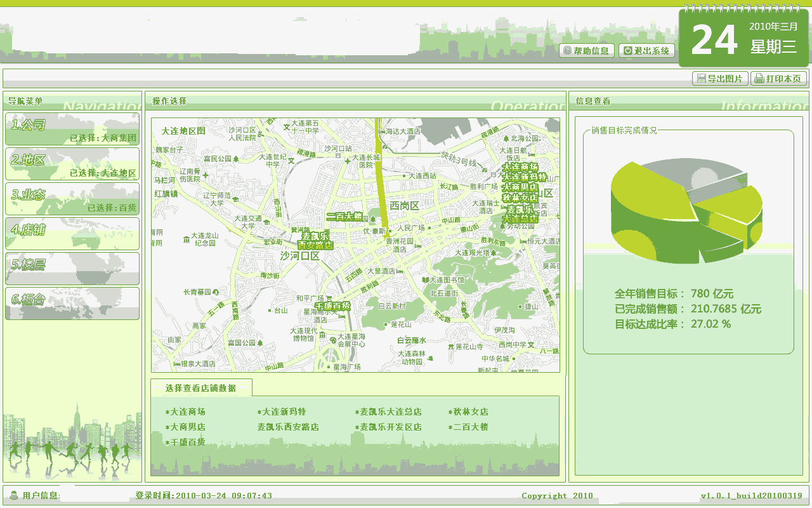
Task: Choose store link 麦凯乐西安路店
Action: [288, 427]
